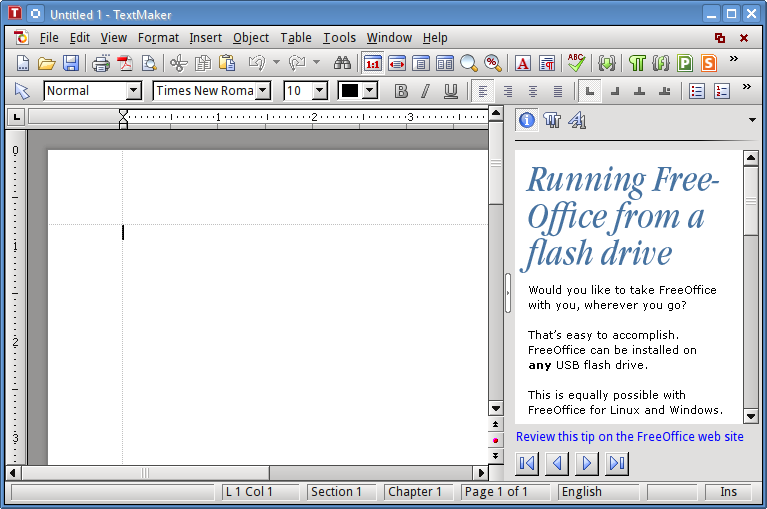Open the Table menu
The image size is (767, 509).
point(296,38)
